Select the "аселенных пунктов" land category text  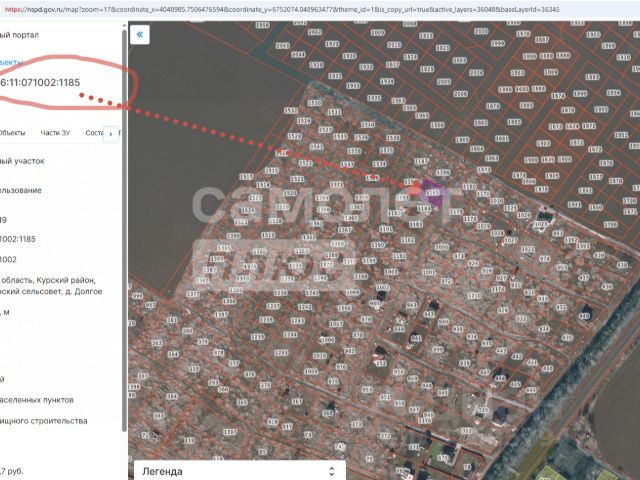point(37,400)
